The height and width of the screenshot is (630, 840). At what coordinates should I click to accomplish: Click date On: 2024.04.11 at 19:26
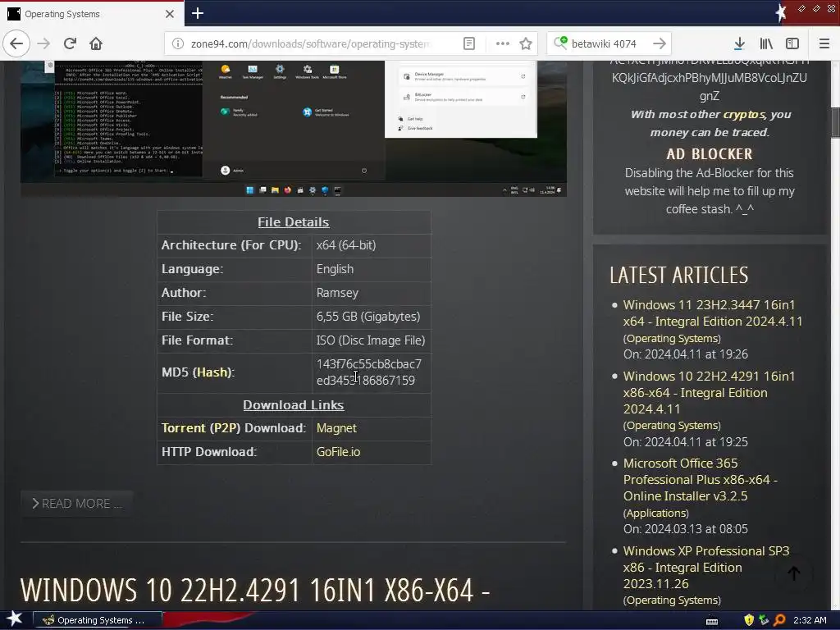(686, 354)
